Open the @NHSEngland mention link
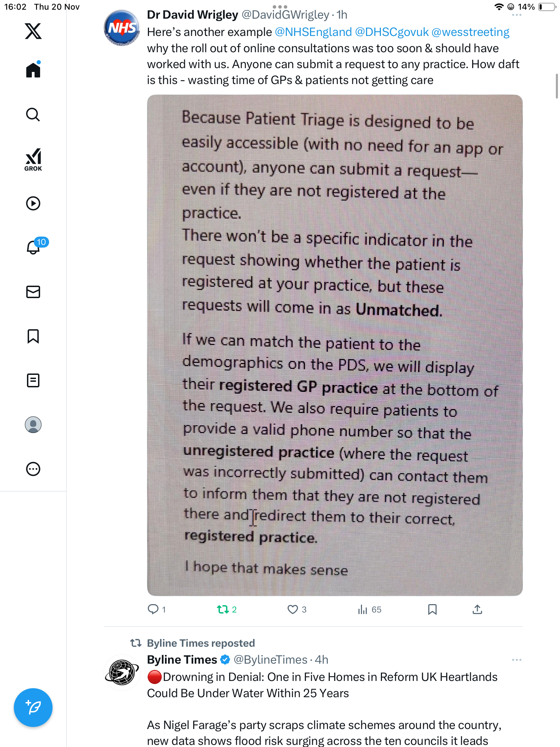Screen dimensions: 560x747 [x=313, y=32]
